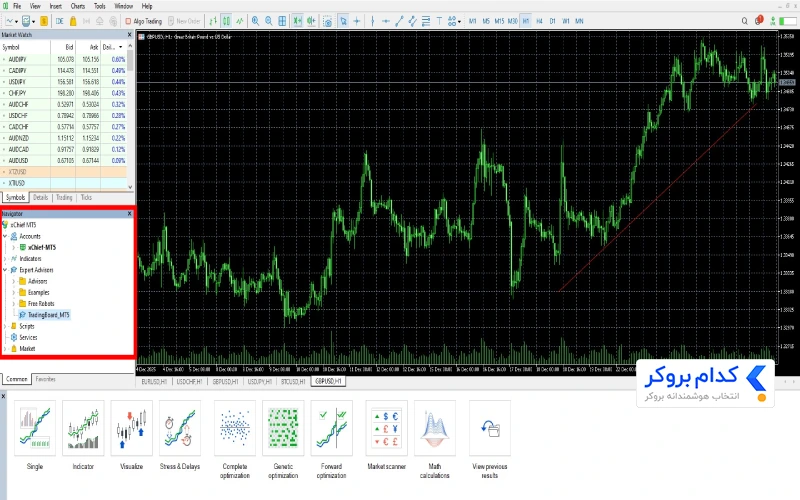The image size is (800, 500).
Task: Switch to the Ticks tab in Market Watch
Action: click(x=86, y=197)
